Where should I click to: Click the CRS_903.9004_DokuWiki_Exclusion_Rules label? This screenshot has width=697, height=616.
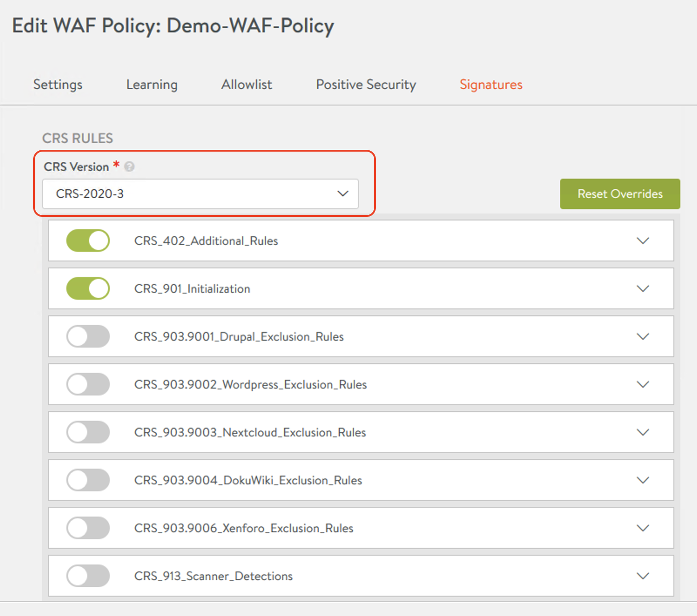tap(248, 481)
